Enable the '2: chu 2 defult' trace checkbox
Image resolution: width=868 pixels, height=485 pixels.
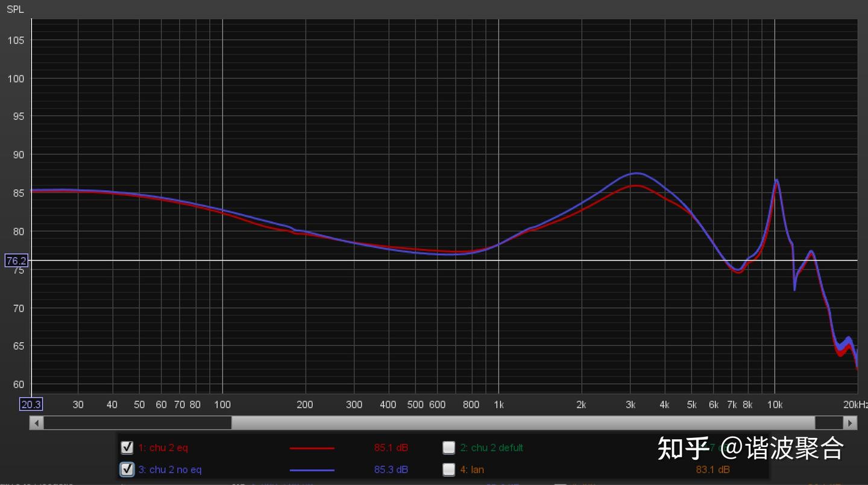448,448
